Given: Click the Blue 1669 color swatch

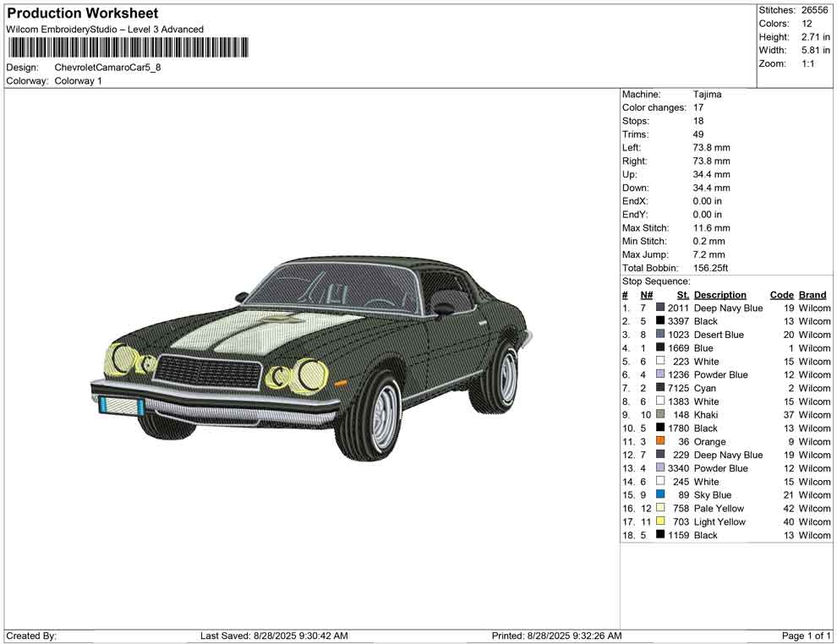Looking at the screenshot, I should coord(660,347).
